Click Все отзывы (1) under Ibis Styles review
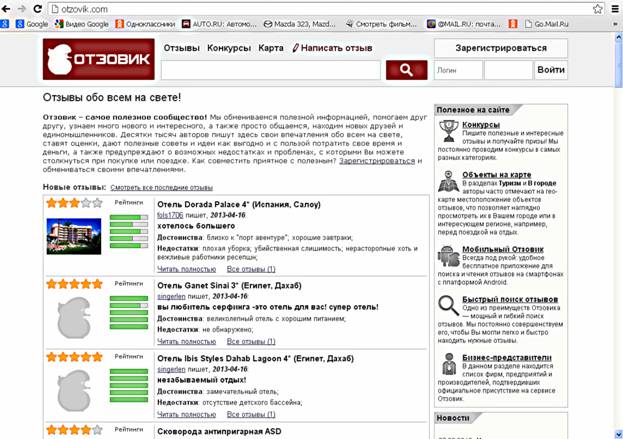The image size is (623, 439). pos(251,414)
